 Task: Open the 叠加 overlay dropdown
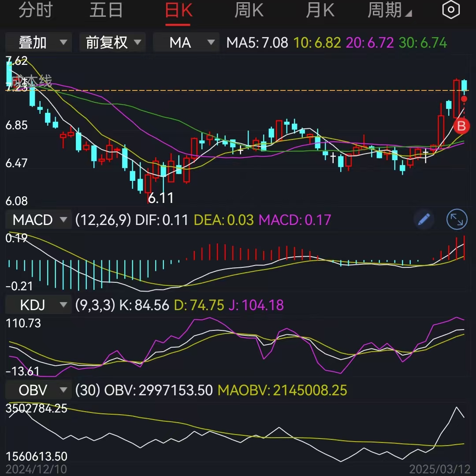point(38,42)
